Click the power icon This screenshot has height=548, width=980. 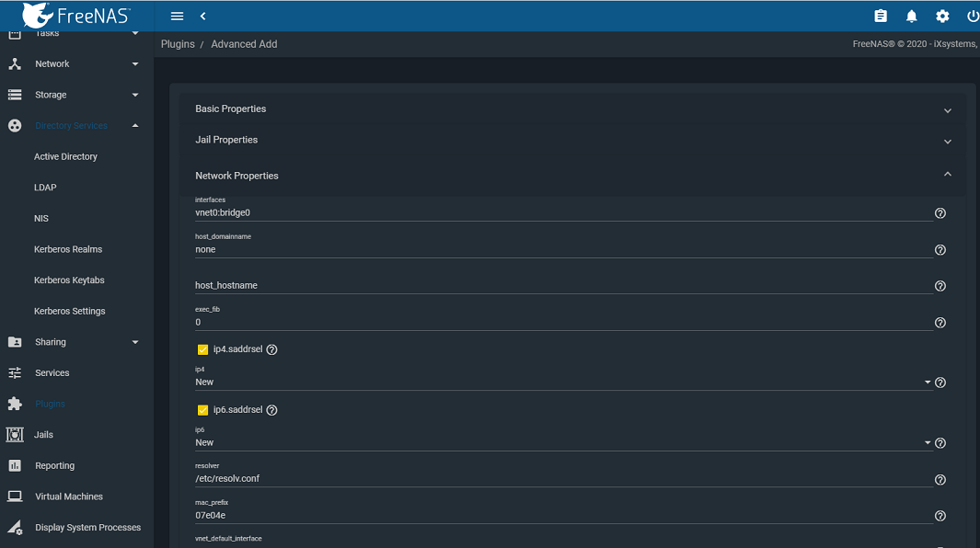[x=973, y=17]
